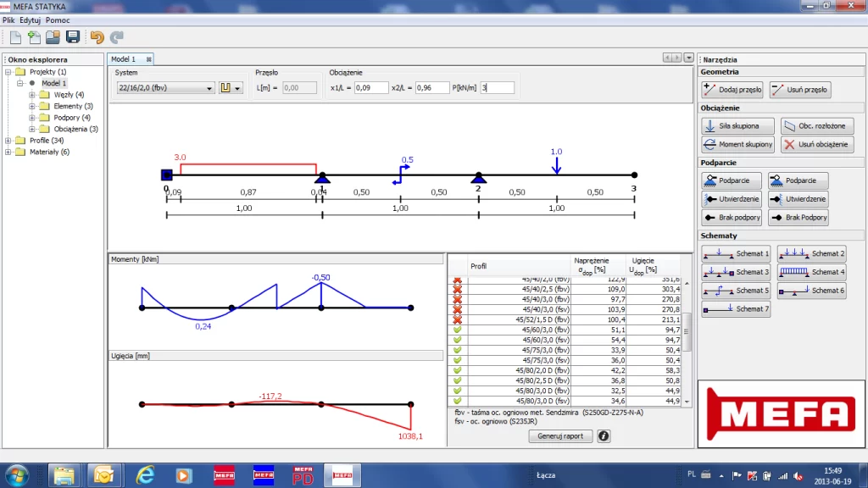Select the 0.5 moment load on beam
The width and height of the screenshot is (868, 488).
(x=401, y=174)
